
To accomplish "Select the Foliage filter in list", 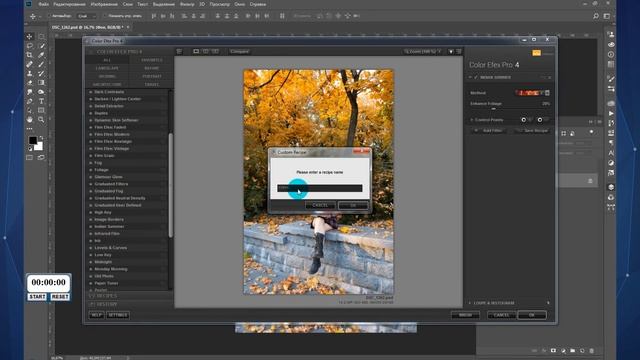I will tap(102, 170).
